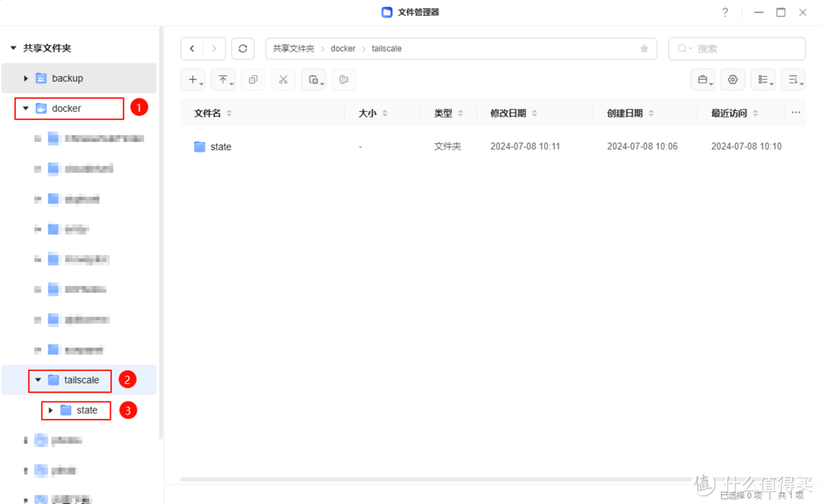Click the toolbox icon on the right toolbar
Viewport: 820px width, 504px height.
click(x=702, y=79)
